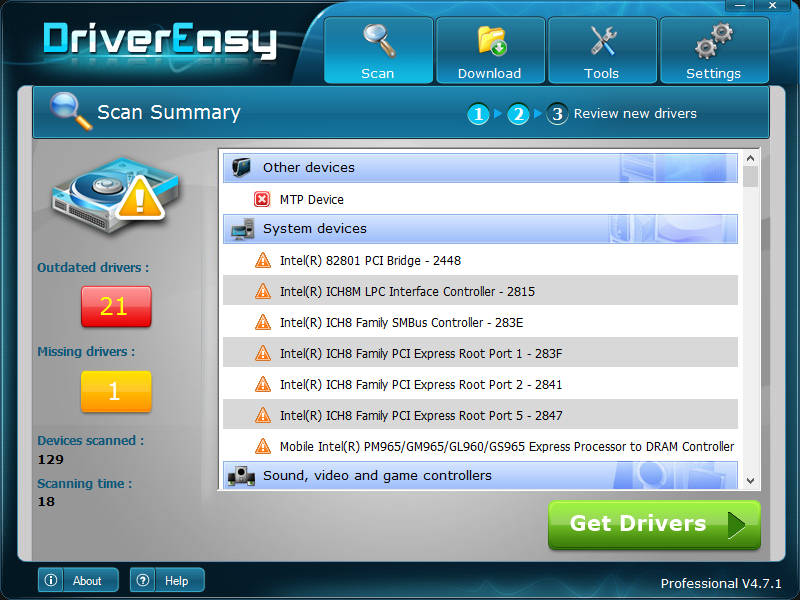The height and width of the screenshot is (600, 800).
Task: Click the scroll down arrow in device list
Action: (x=750, y=481)
